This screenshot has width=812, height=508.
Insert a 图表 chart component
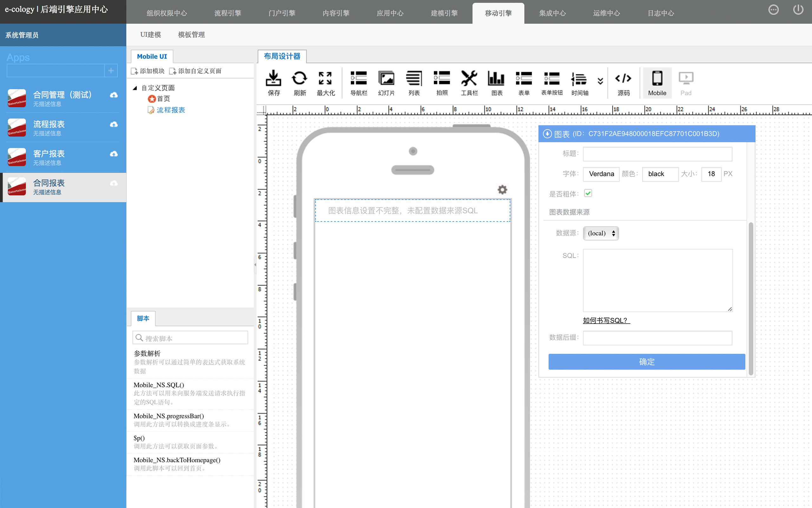point(497,82)
